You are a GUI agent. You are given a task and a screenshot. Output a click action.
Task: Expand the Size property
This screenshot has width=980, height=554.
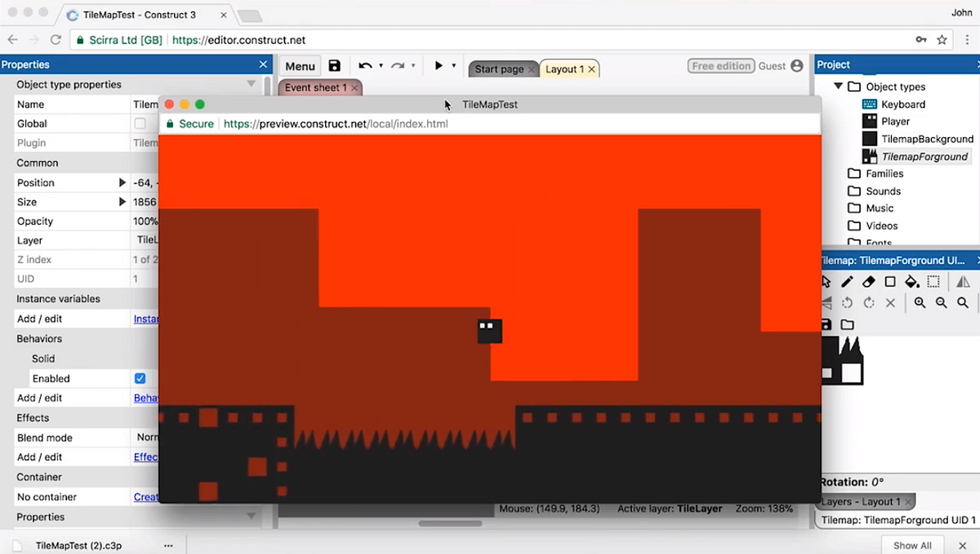point(121,202)
